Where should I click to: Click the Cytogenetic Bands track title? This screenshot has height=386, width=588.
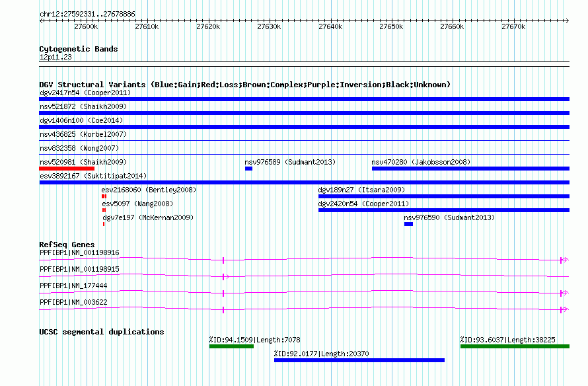[79, 49]
